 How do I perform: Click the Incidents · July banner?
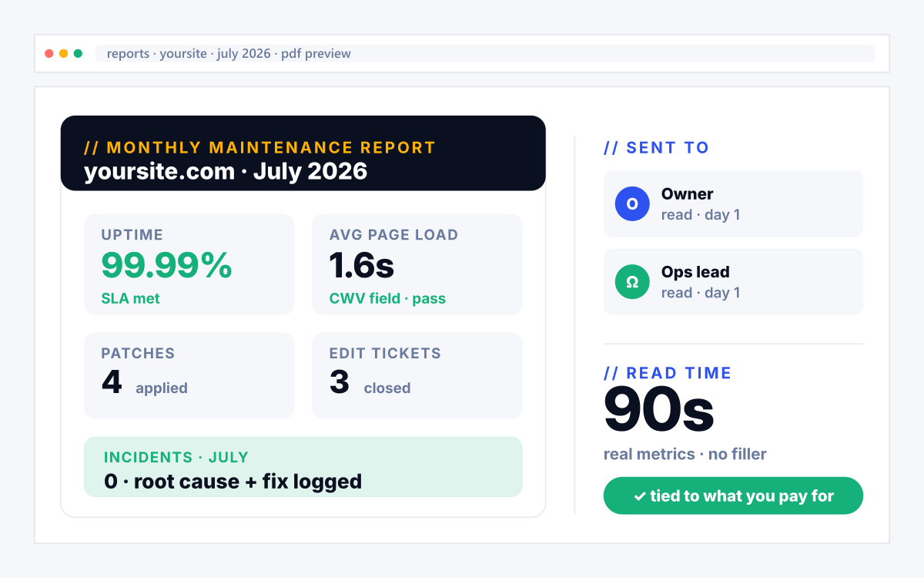303,467
